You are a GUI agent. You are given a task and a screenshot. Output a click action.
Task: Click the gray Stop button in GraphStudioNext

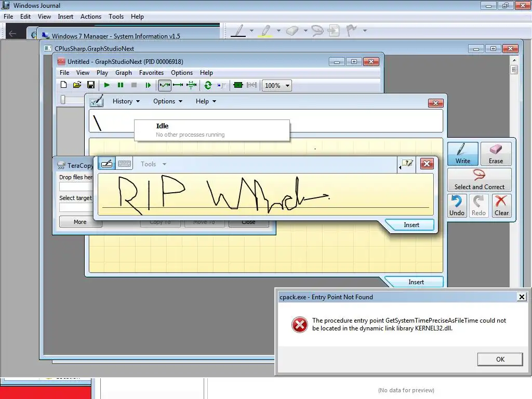134,85
